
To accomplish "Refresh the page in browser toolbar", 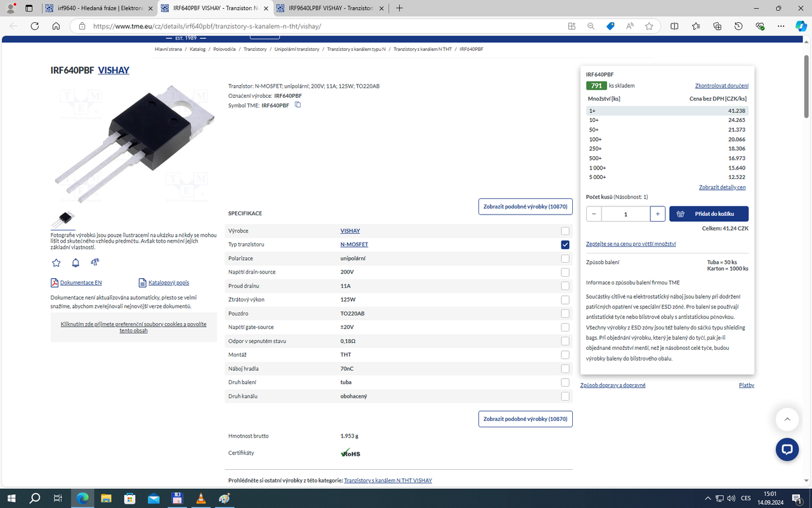I will 35,26.
